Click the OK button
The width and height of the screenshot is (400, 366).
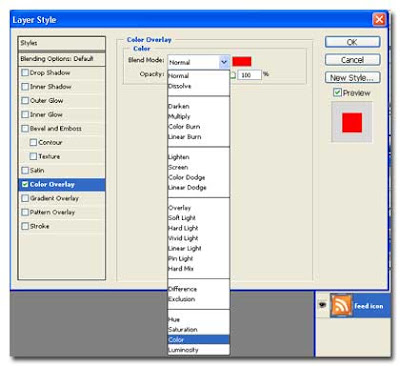pyautogui.click(x=352, y=42)
